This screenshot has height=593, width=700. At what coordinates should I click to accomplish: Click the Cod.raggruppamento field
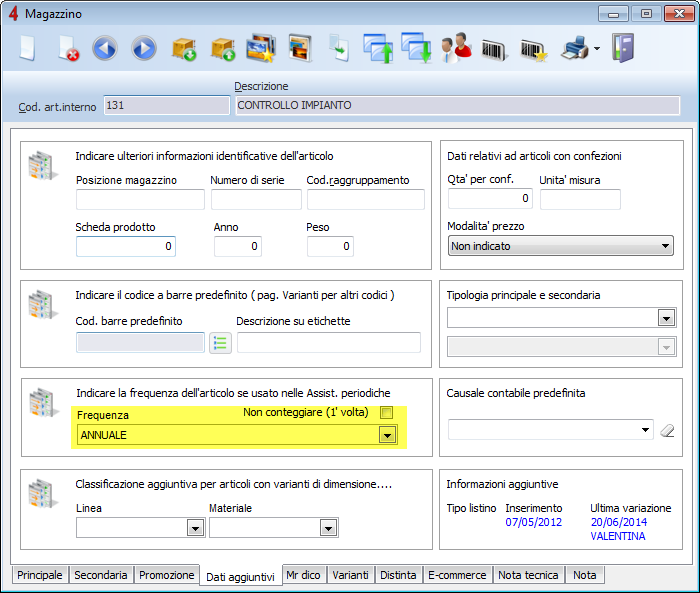366,200
